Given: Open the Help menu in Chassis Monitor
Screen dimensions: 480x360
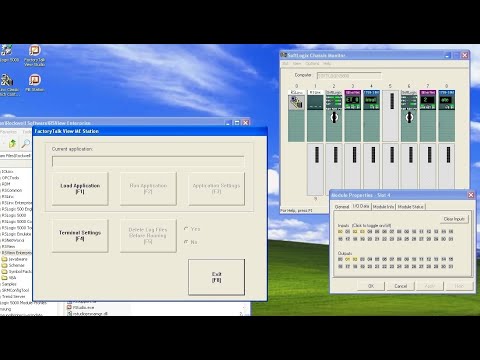Looking at the screenshot, I should coord(327,64).
